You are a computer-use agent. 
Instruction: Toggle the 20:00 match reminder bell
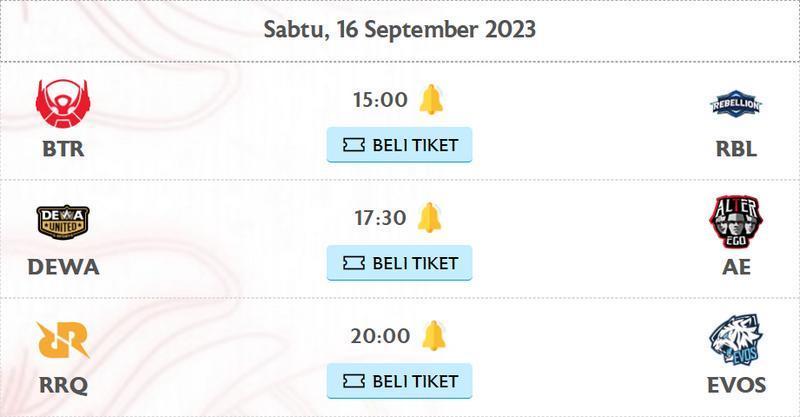[434, 335]
